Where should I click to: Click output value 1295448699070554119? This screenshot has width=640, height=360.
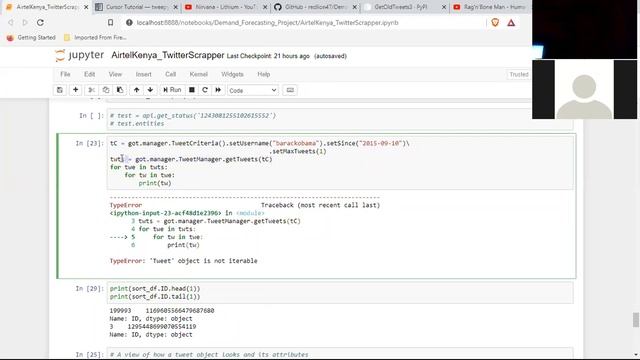162,327
